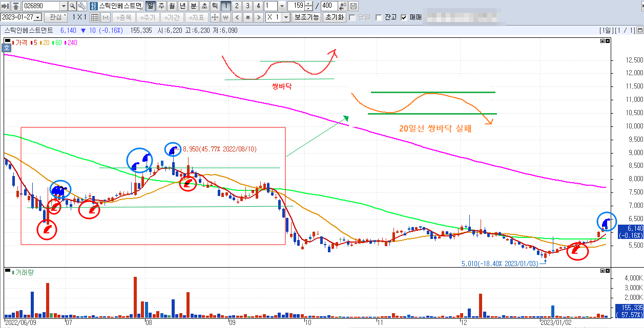644x328 pixels.
Task: Select minute 분 chart period
Action: 193,6
